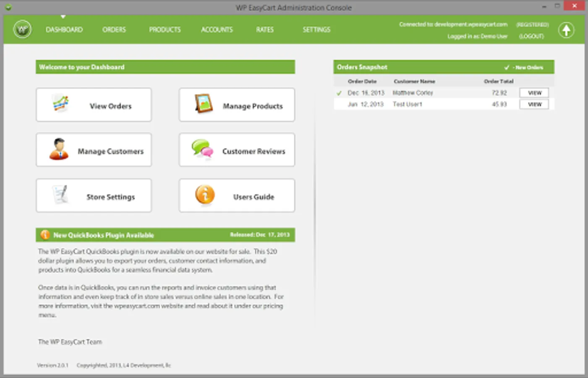Click the Manage Customers person icon
The width and height of the screenshot is (588, 378).
tap(59, 149)
